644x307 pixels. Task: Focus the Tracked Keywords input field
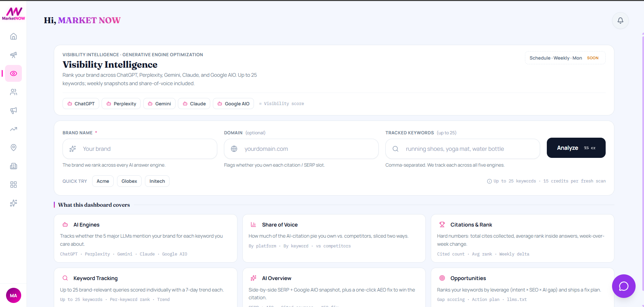(x=463, y=149)
